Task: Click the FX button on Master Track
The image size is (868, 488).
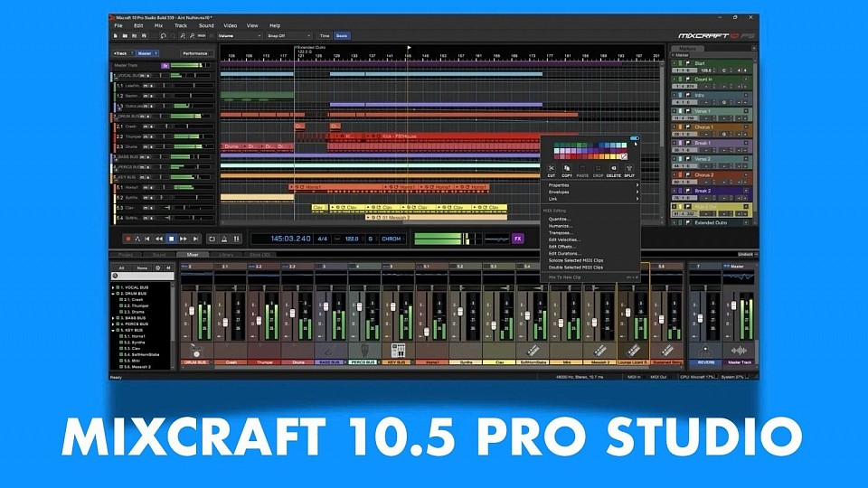Action: (x=165, y=65)
